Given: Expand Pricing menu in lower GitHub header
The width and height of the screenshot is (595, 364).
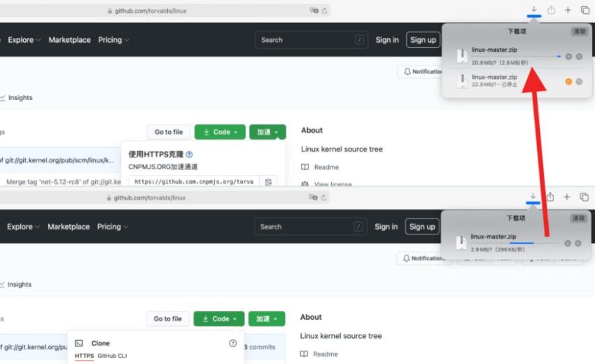Looking at the screenshot, I should pos(113,227).
